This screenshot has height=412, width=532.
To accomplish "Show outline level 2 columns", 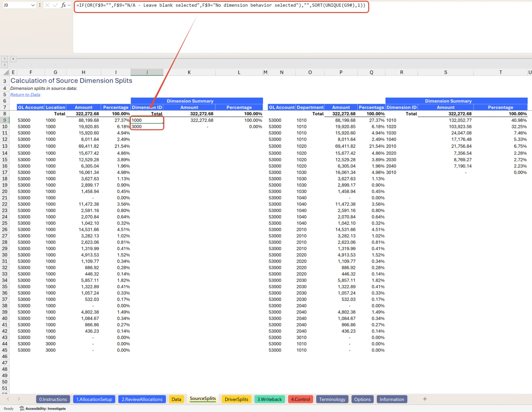I will coord(4,65).
